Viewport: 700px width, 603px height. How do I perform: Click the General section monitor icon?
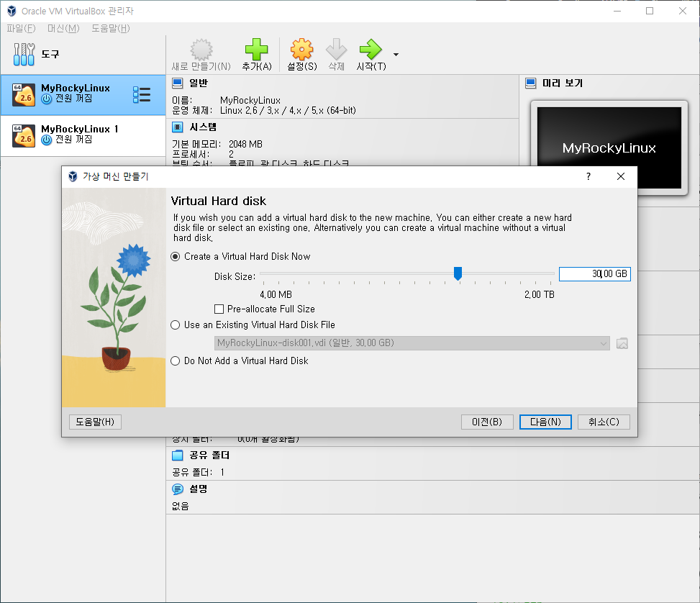coord(177,83)
